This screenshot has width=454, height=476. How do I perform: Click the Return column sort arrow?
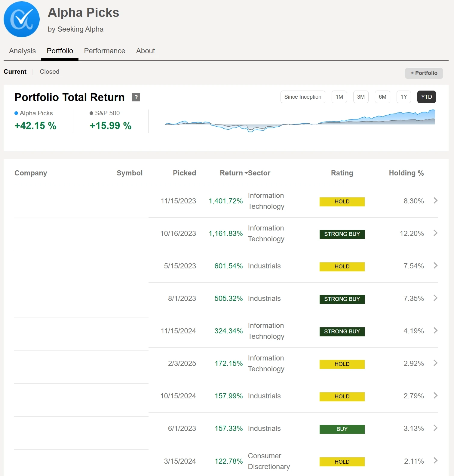click(x=246, y=173)
